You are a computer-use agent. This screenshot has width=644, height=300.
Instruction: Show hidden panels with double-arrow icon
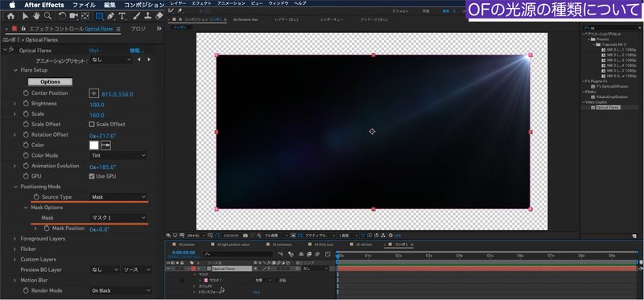159,29
